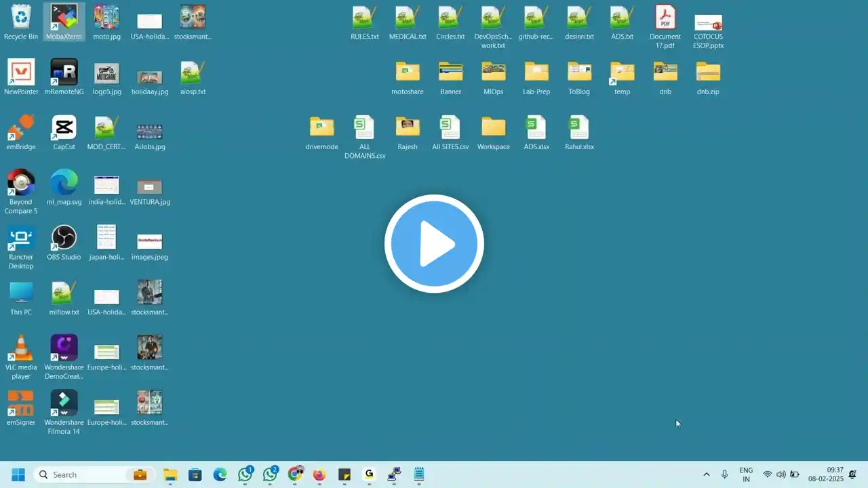Click the This PC desktop icon
This screenshot has width=868, height=488.
pos(21,298)
